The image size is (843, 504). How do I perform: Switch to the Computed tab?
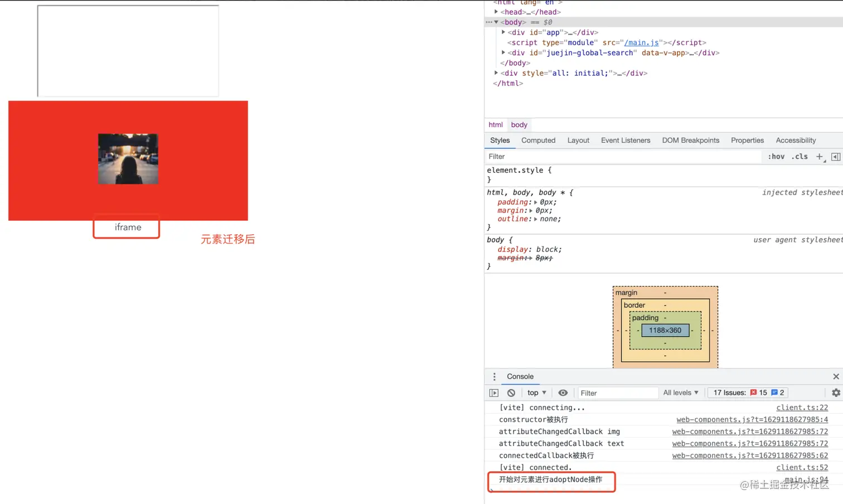pyautogui.click(x=538, y=140)
